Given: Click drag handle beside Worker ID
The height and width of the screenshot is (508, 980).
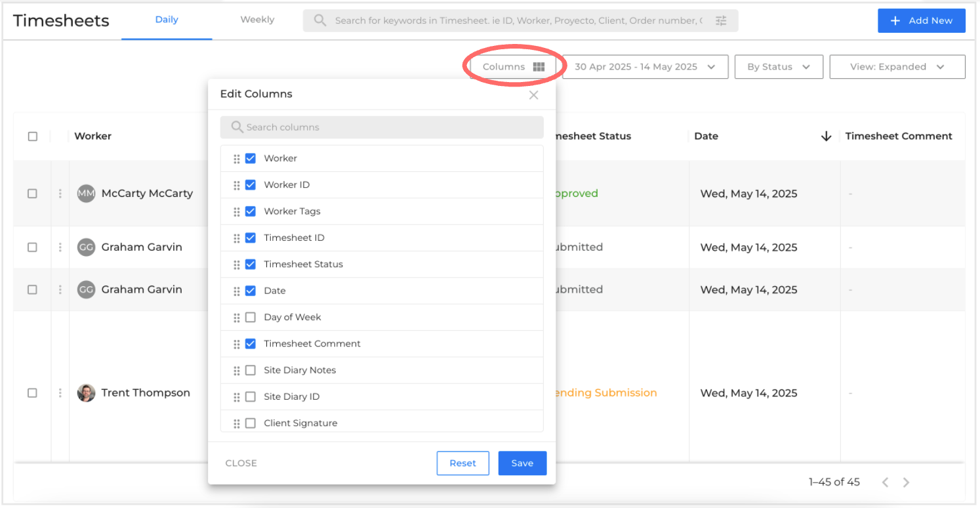Looking at the screenshot, I should coord(236,185).
